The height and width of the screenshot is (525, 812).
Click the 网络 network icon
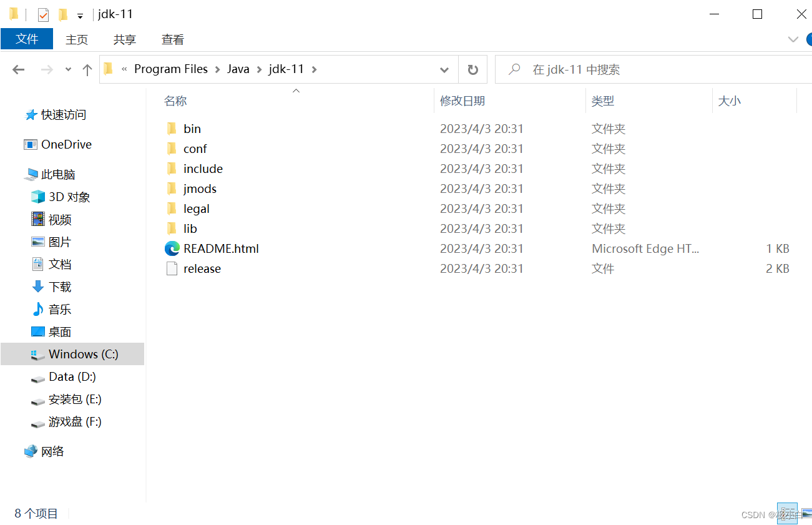tap(31, 451)
